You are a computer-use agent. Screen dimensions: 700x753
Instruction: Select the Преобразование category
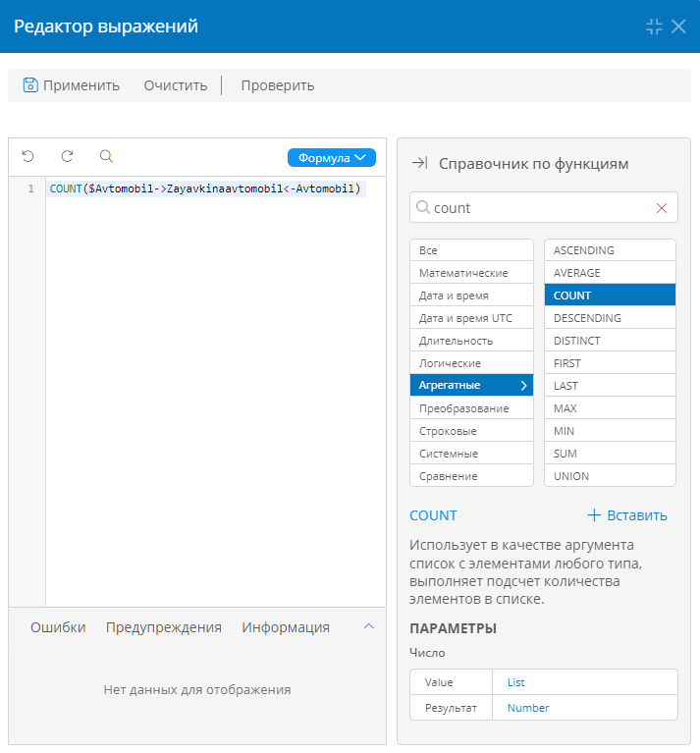pos(471,408)
